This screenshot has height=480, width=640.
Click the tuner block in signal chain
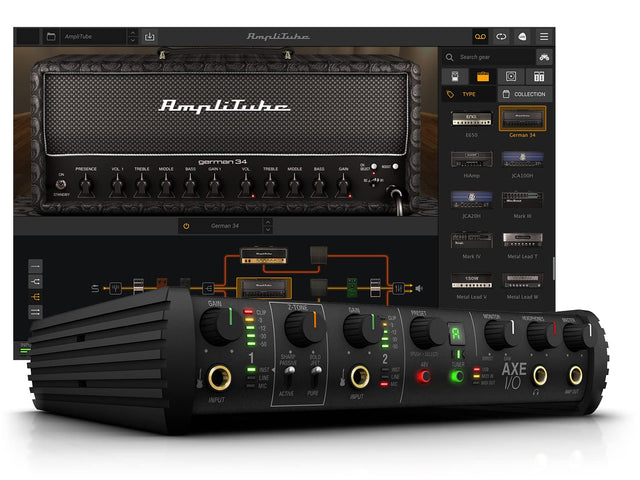click(116, 289)
